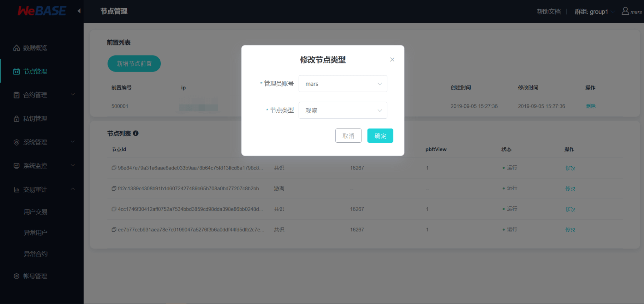Copy node ID starting with 98e847e79a31
The image size is (644, 304).
[x=114, y=168]
